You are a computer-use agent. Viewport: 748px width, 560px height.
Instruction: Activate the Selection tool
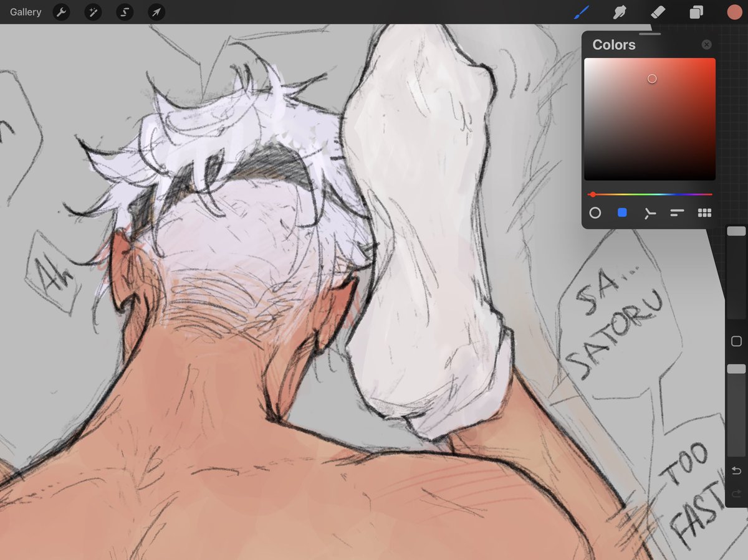tap(125, 12)
